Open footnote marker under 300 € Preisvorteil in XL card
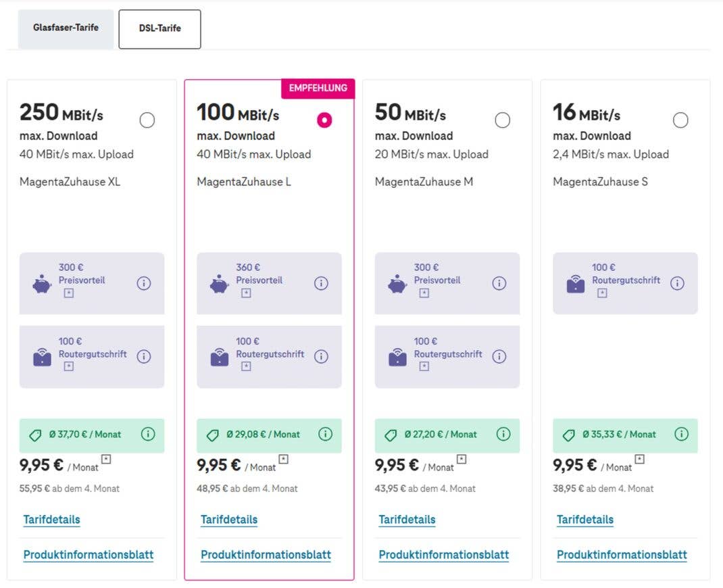Viewport: 723px width, 588px height. click(x=69, y=293)
